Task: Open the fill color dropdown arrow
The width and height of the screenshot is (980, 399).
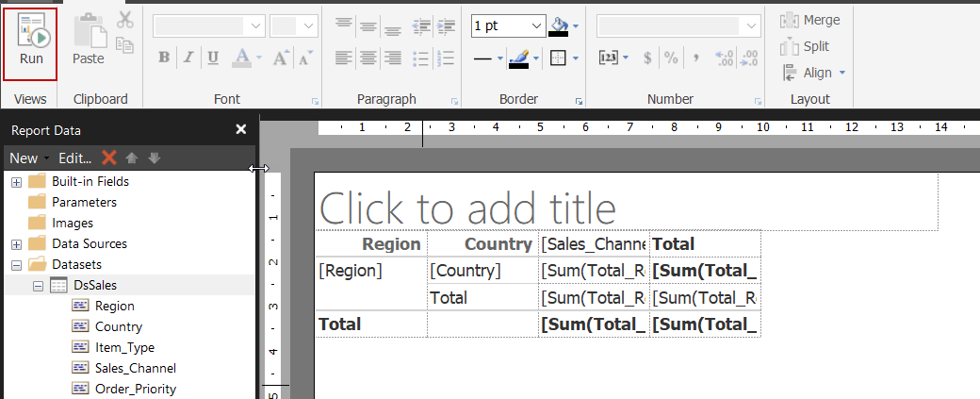Action: click(x=576, y=26)
